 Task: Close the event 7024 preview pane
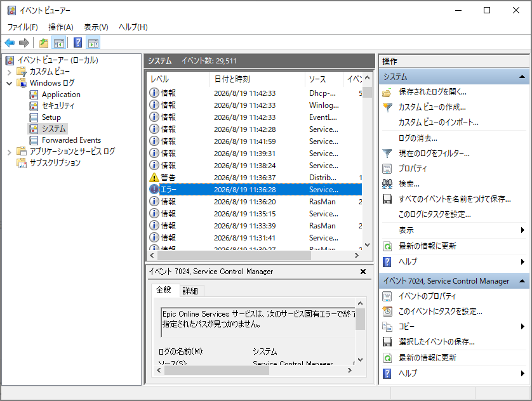point(363,272)
